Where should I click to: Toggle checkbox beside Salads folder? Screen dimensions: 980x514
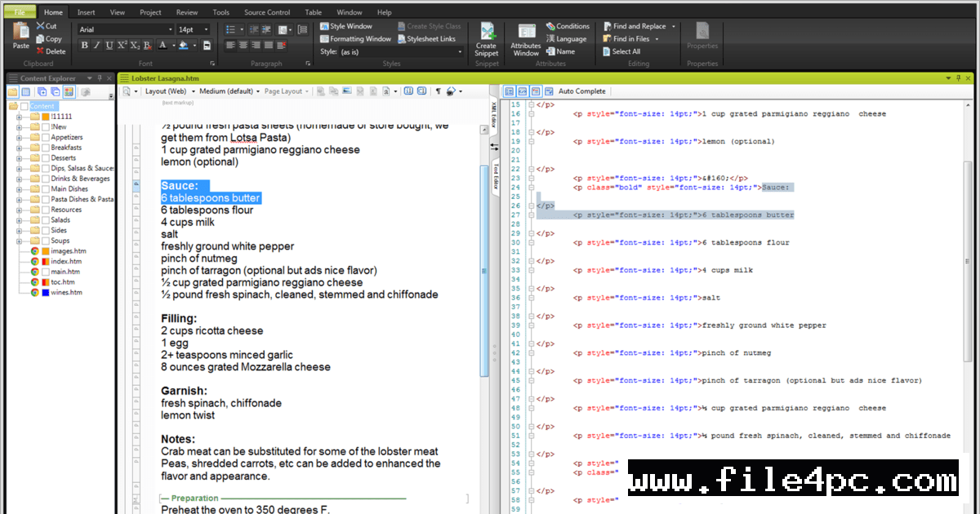[46, 220]
